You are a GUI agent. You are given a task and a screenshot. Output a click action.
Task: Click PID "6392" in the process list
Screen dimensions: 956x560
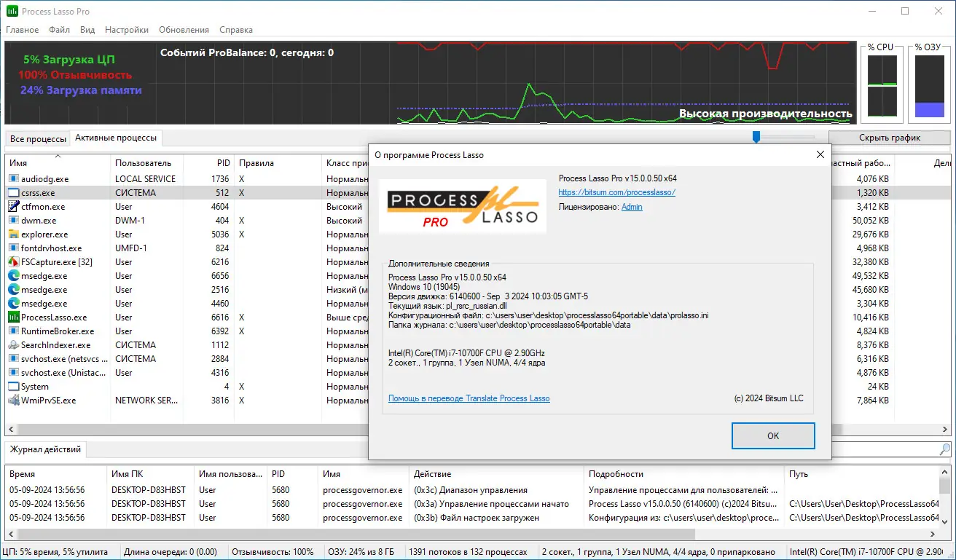click(x=220, y=331)
